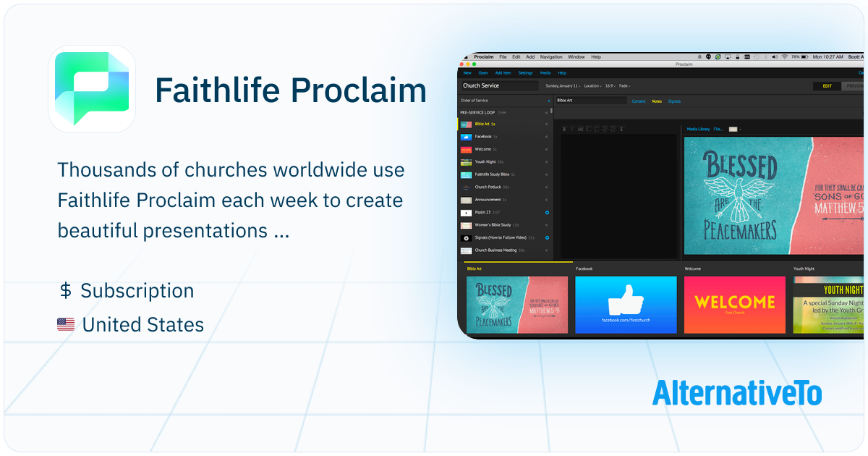This screenshot has height=456, width=868.
Task: Open the Navigation menu
Action: pos(551,56)
